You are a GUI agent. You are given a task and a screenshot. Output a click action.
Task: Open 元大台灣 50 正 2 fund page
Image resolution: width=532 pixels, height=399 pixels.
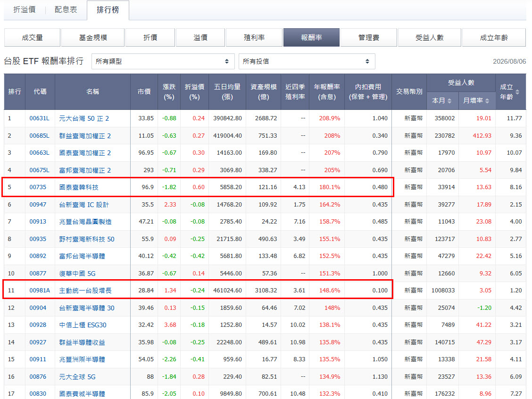click(84, 118)
